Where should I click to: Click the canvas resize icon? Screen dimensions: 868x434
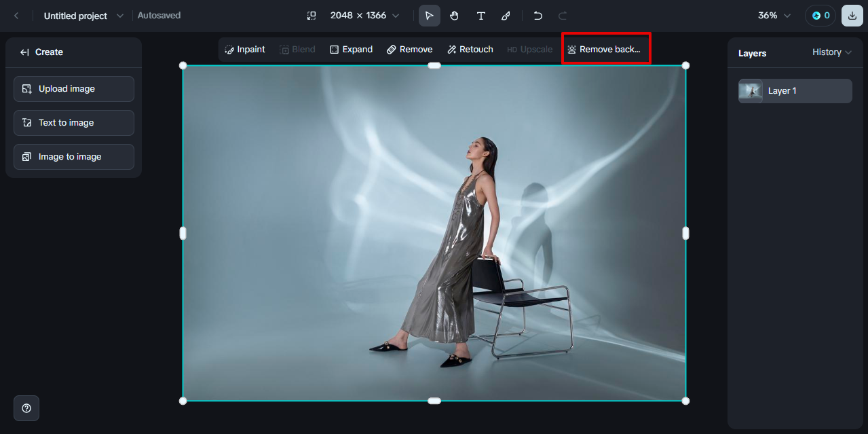pyautogui.click(x=312, y=16)
